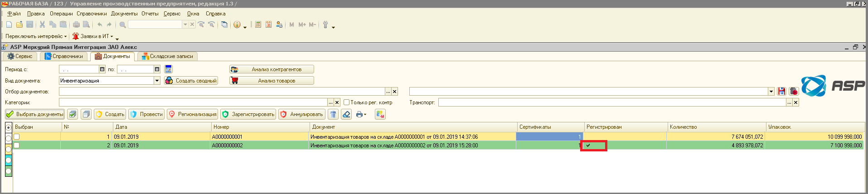Click the 'Зарегистрировать' button
Image resolution: width=868 pixels, height=194 pixels.
(x=248, y=114)
